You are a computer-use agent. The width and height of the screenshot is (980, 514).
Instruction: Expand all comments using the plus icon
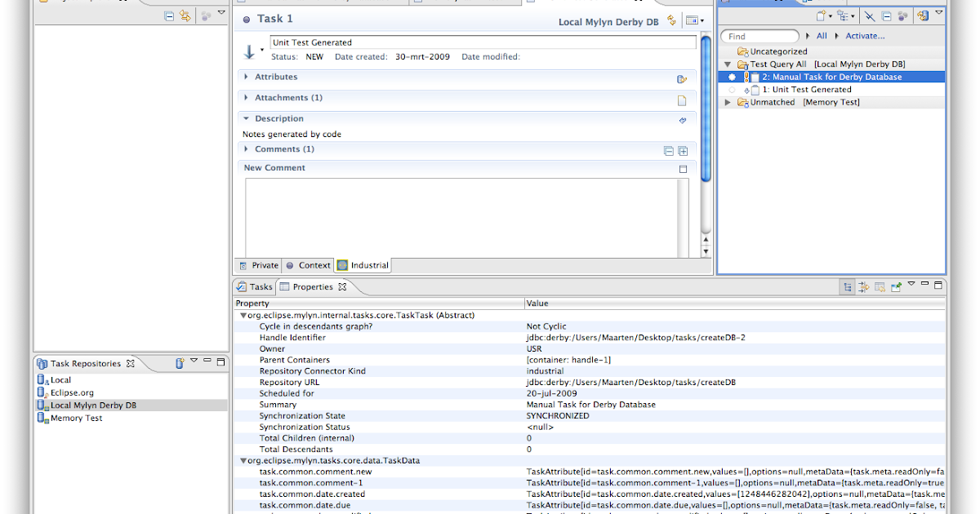click(683, 151)
